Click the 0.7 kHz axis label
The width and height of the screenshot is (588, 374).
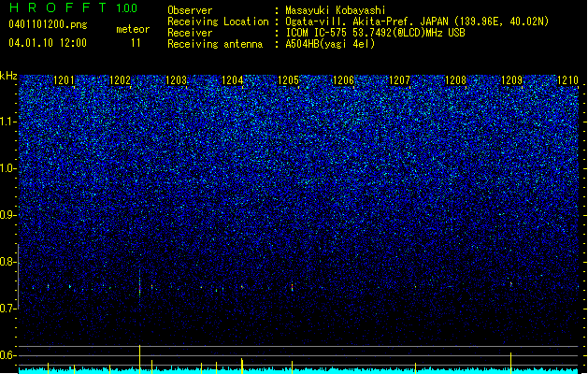coord(7,309)
